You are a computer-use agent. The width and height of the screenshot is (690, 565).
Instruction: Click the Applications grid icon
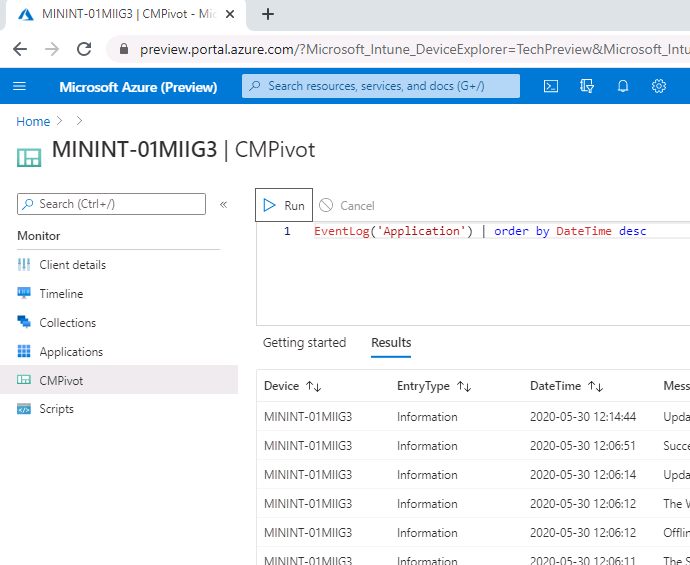(x=24, y=351)
